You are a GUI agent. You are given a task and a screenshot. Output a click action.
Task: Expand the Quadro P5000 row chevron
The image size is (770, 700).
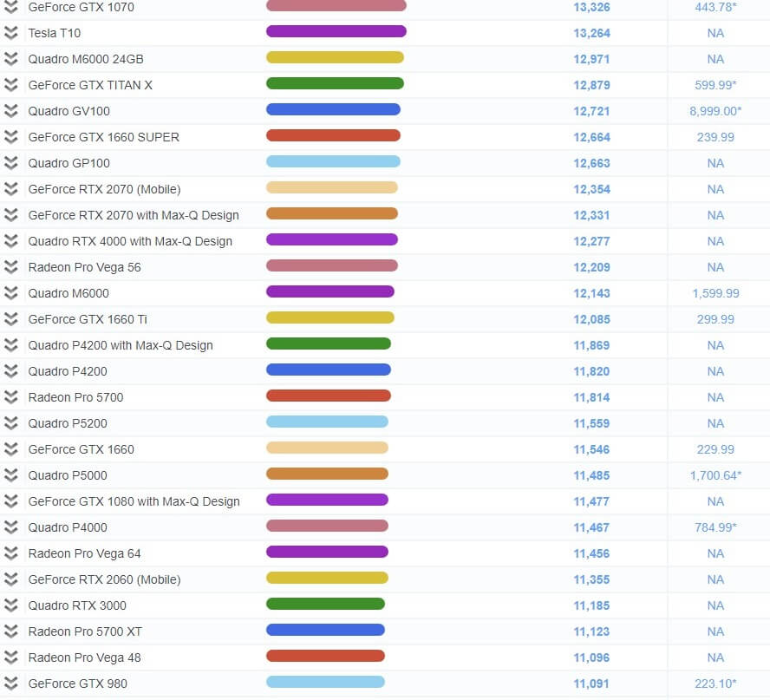(x=10, y=475)
